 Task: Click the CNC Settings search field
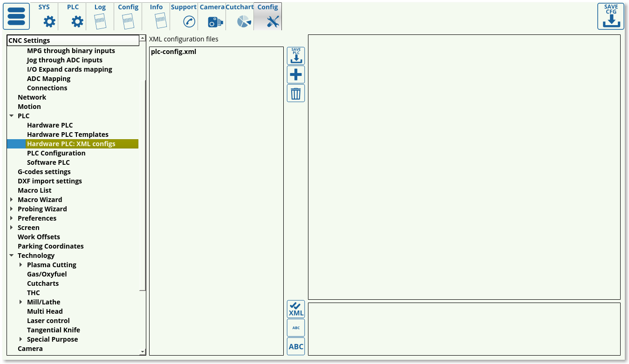pyautogui.click(x=73, y=40)
